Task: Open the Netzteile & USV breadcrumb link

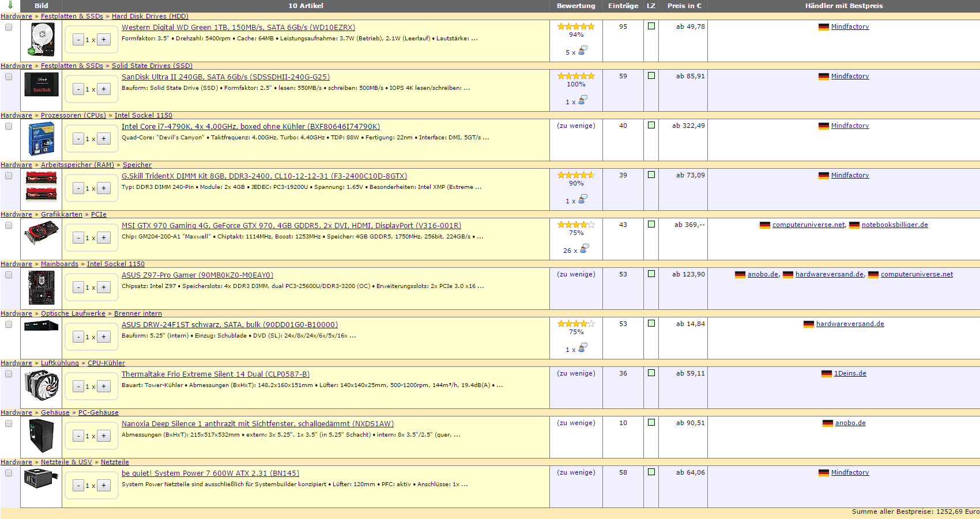Action: click(x=66, y=462)
